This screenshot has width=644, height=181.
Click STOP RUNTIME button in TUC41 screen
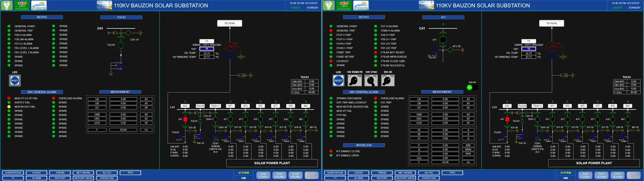click(312, 175)
